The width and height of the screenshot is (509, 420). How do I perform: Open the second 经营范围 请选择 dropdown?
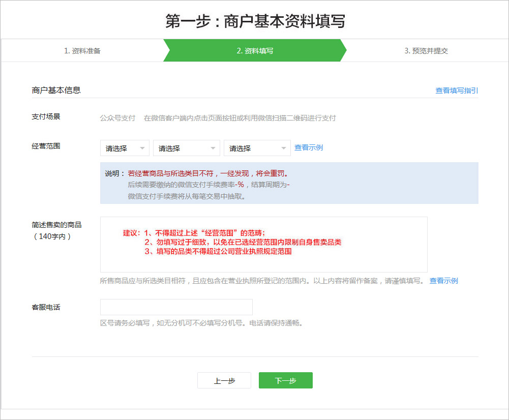[x=186, y=148]
